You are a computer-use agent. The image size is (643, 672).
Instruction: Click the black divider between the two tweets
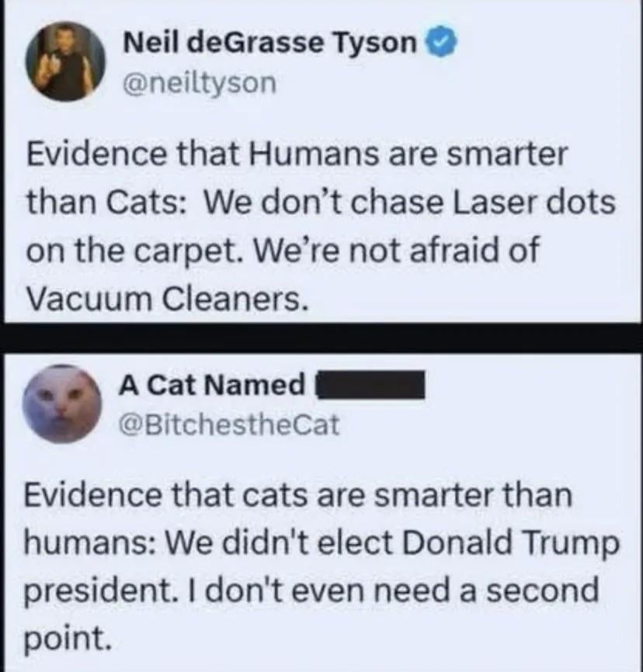point(321,338)
